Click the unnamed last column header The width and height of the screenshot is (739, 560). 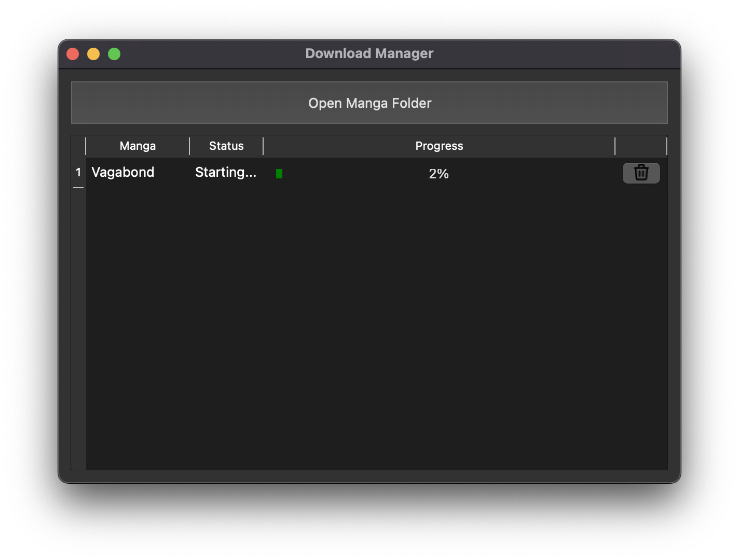641,146
